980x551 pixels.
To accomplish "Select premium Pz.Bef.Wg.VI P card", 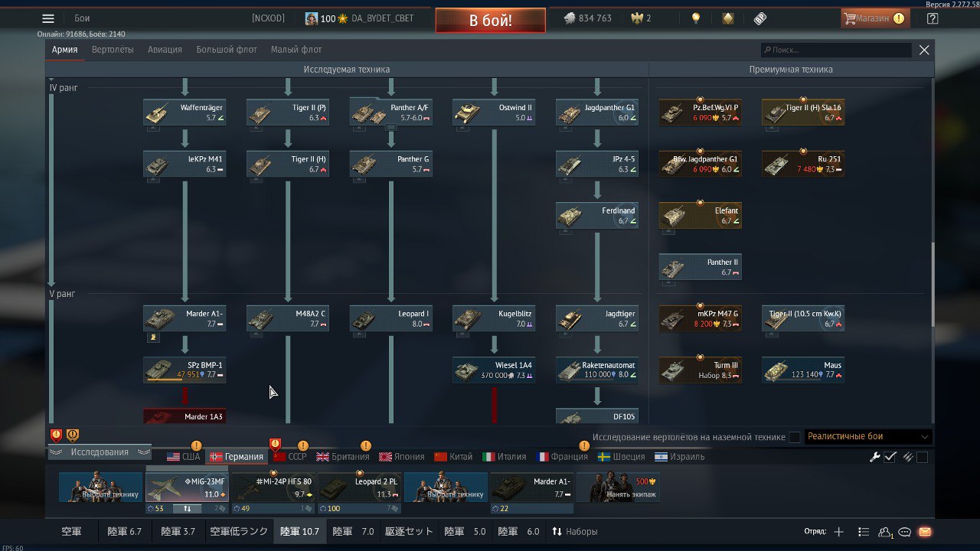I will pyautogui.click(x=701, y=112).
